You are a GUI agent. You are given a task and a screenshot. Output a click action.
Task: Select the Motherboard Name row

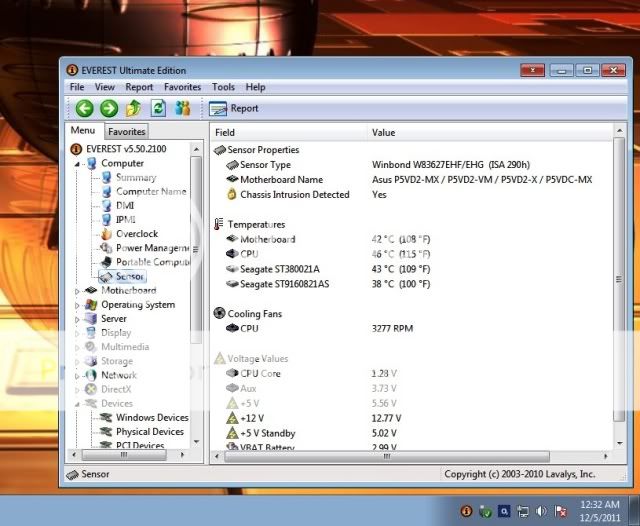[x=412, y=180]
